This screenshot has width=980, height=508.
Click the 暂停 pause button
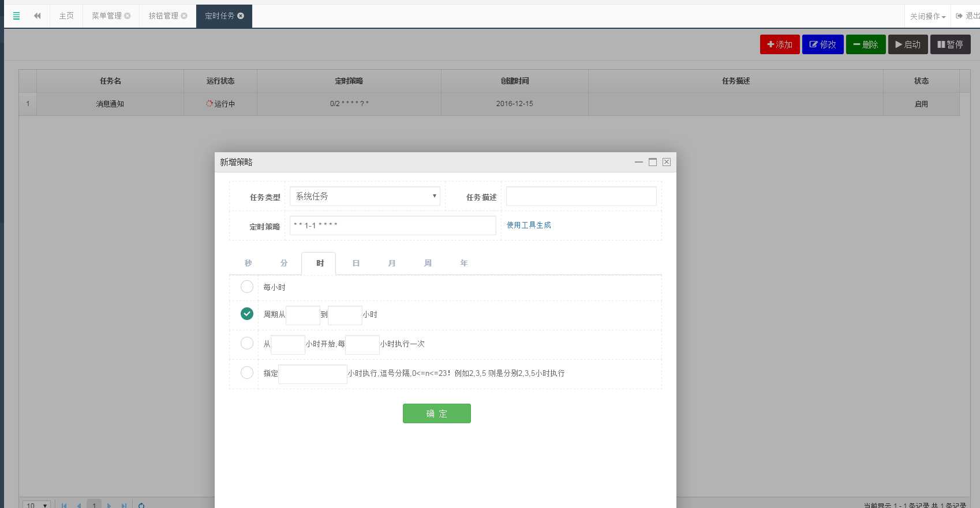coord(950,44)
